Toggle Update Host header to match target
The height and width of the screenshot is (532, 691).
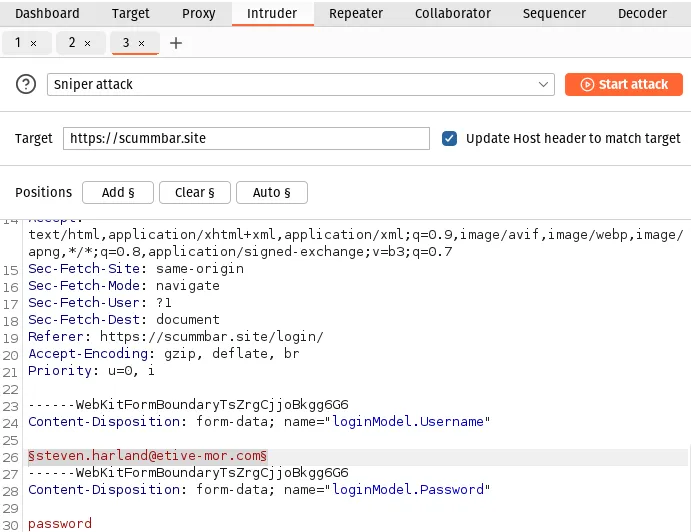(x=449, y=138)
